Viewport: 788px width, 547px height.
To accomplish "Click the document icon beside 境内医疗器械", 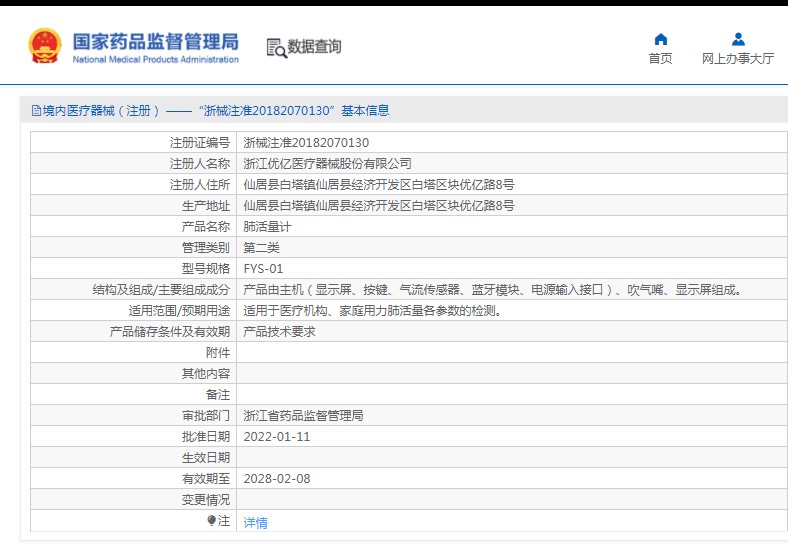I will tap(36, 111).
